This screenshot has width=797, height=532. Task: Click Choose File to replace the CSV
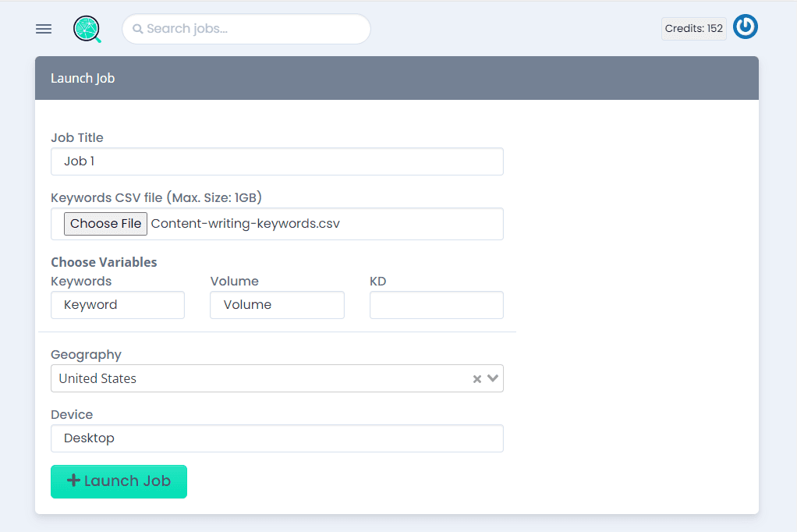pos(105,223)
